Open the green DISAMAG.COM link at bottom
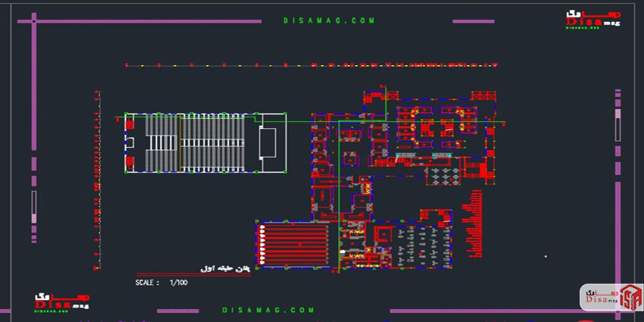The image size is (644, 322). coord(268,310)
